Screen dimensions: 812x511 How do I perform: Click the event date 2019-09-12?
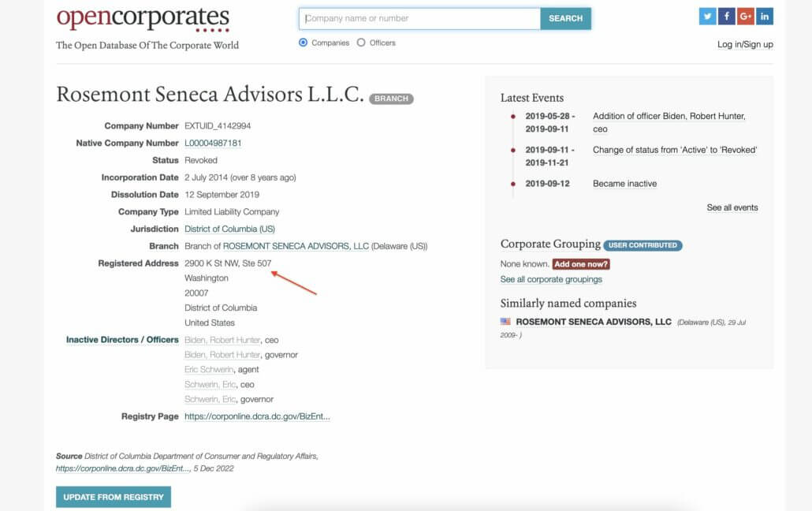[547, 184]
